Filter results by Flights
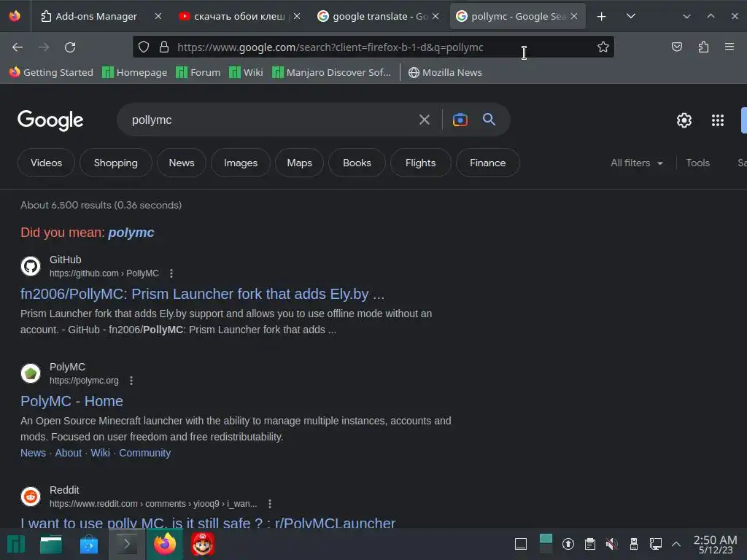Screen dimensions: 747x560 [x=420, y=163]
